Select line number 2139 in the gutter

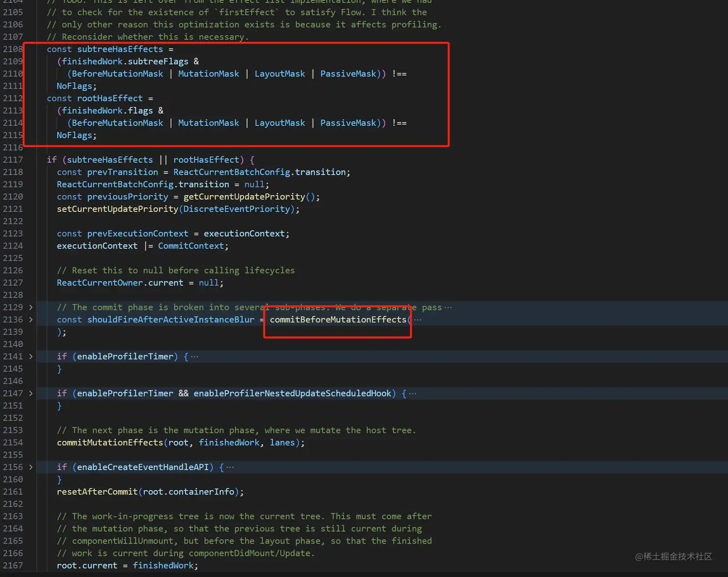(x=13, y=332)
